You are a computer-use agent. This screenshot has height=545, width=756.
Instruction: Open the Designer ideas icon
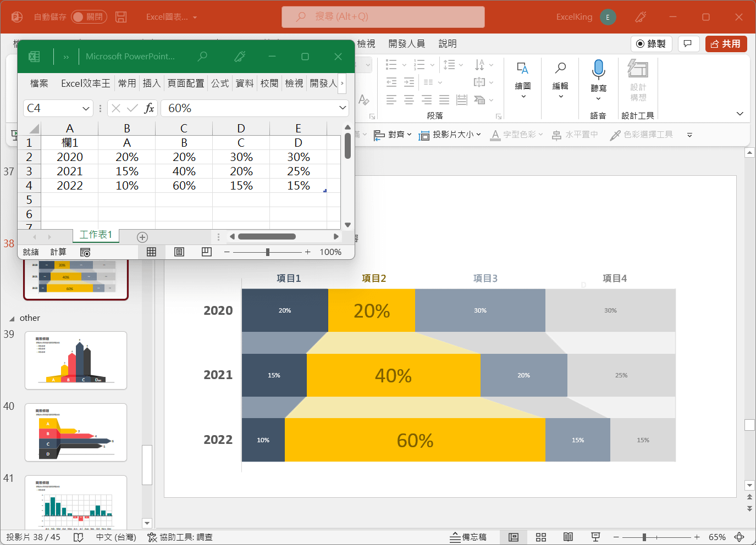point(638,70)
